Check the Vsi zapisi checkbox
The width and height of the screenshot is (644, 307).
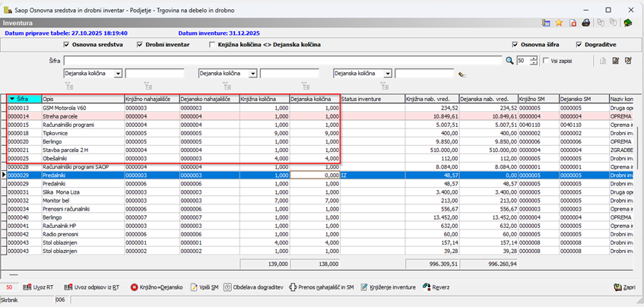pyautogui.click(x=545, y=60)
